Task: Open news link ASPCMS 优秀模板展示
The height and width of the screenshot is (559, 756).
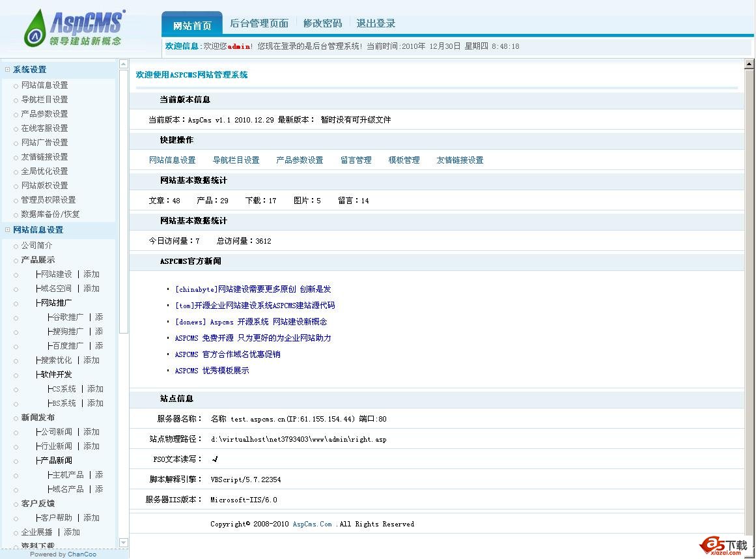Action: (x=212, y=371)
